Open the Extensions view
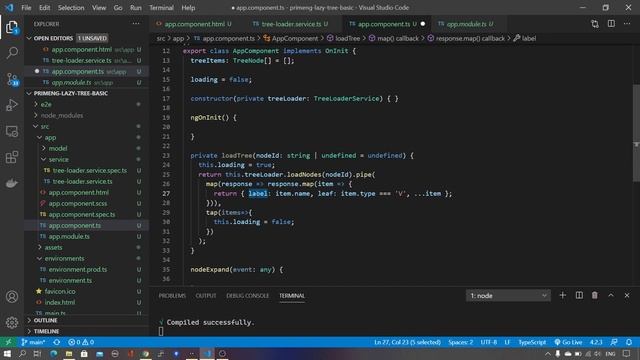The image size is (640, 360). click(12, 157)
